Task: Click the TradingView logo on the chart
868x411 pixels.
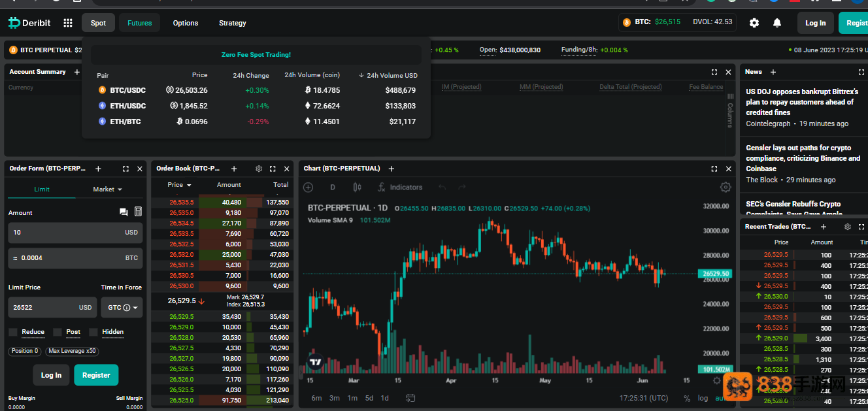Action: click(x=315, y=361)
